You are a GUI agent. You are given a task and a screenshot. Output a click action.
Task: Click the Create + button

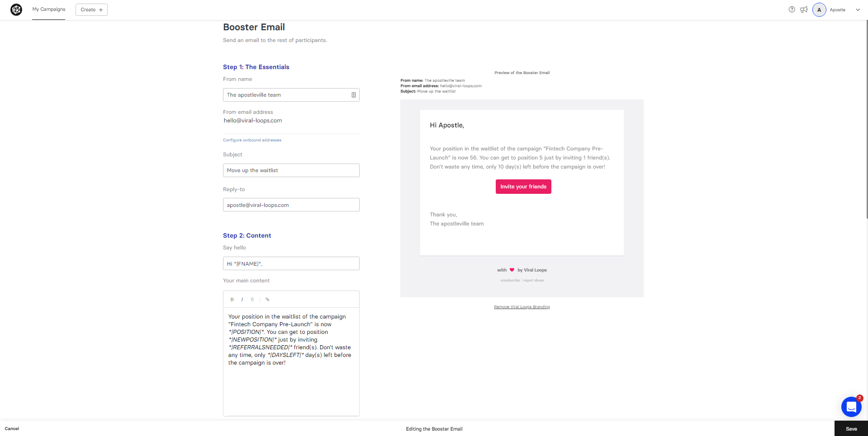click(91, 9)
